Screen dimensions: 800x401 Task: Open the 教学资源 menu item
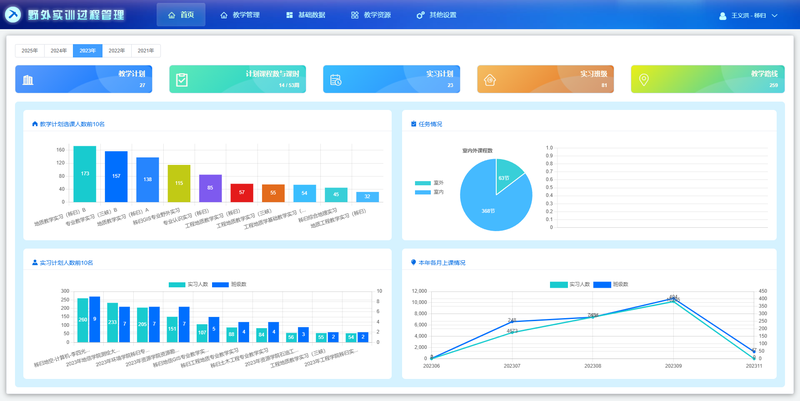[x=371, y=15]
